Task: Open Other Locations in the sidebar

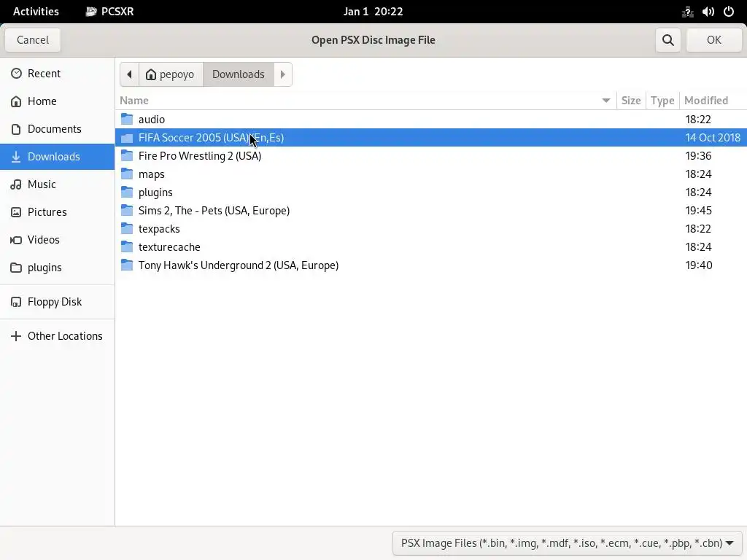Action: tap(57, 336)
